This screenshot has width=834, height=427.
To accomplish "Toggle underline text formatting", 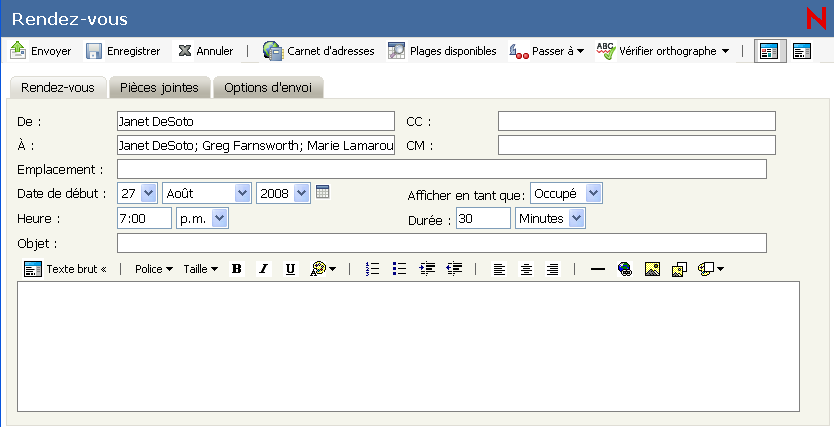I will pos(290,269).
